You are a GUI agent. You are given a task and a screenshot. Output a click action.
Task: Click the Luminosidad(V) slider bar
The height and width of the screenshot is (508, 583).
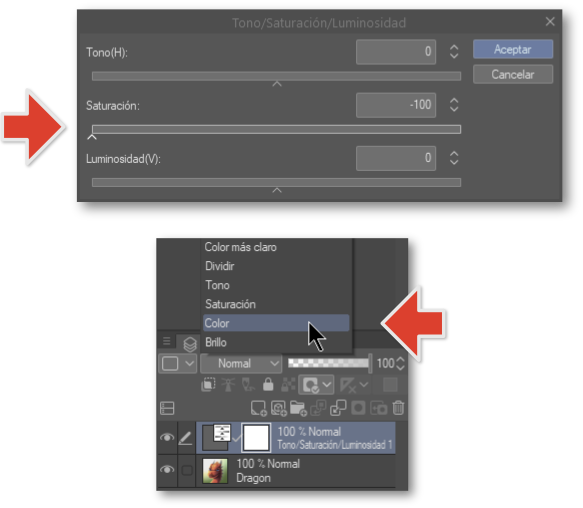[276, 183]
